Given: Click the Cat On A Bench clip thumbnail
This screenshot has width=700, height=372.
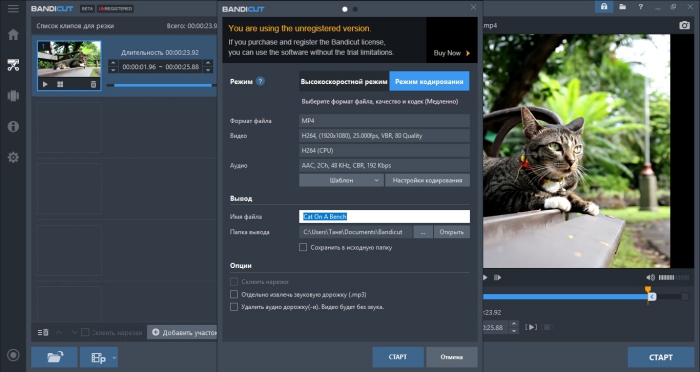Looking at the screenshot, I should click(x=69, y=59).
